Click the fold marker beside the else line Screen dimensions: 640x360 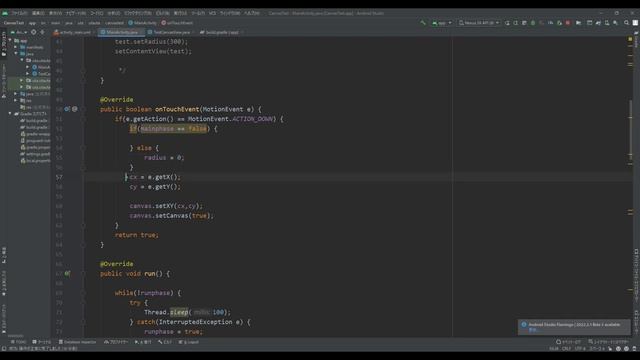point(83,148)
